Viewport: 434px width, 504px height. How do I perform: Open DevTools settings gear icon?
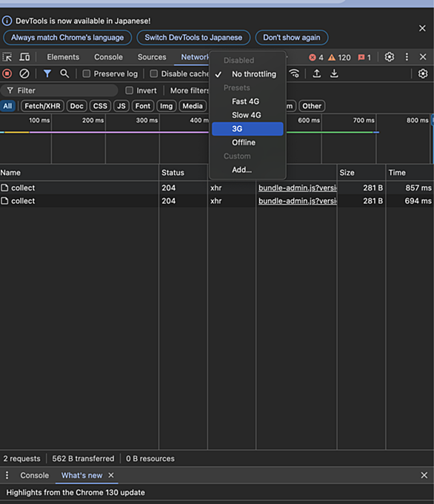(390, 57)
